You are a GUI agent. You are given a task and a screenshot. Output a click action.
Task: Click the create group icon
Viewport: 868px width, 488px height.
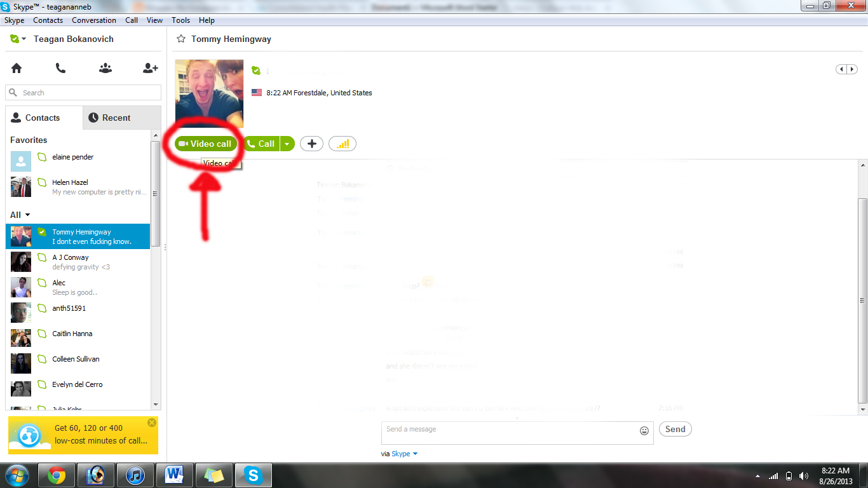[x=105, y=68]
